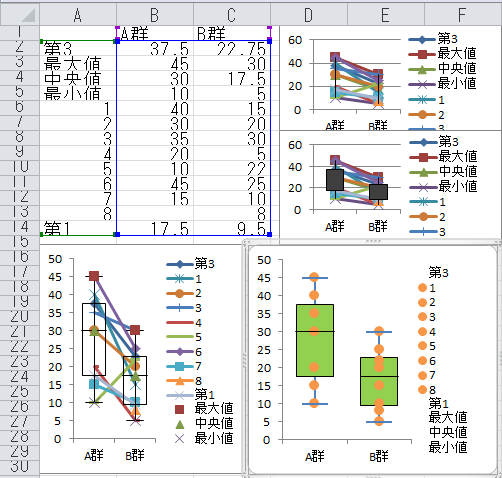Click the 50 axis value in bottom-left chart

(55, 259)
